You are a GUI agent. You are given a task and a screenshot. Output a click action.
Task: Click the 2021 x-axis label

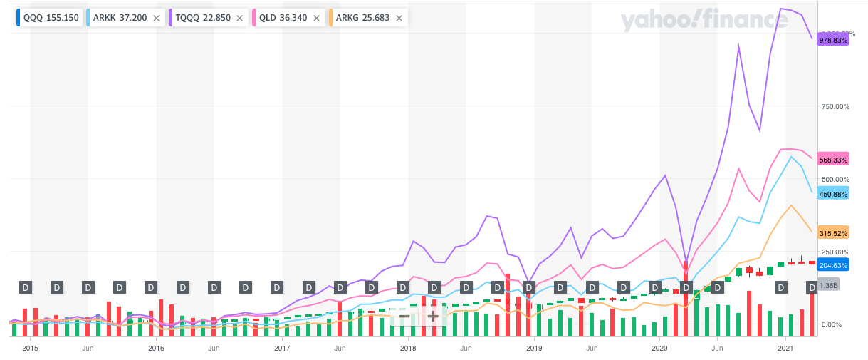(785, 348)
